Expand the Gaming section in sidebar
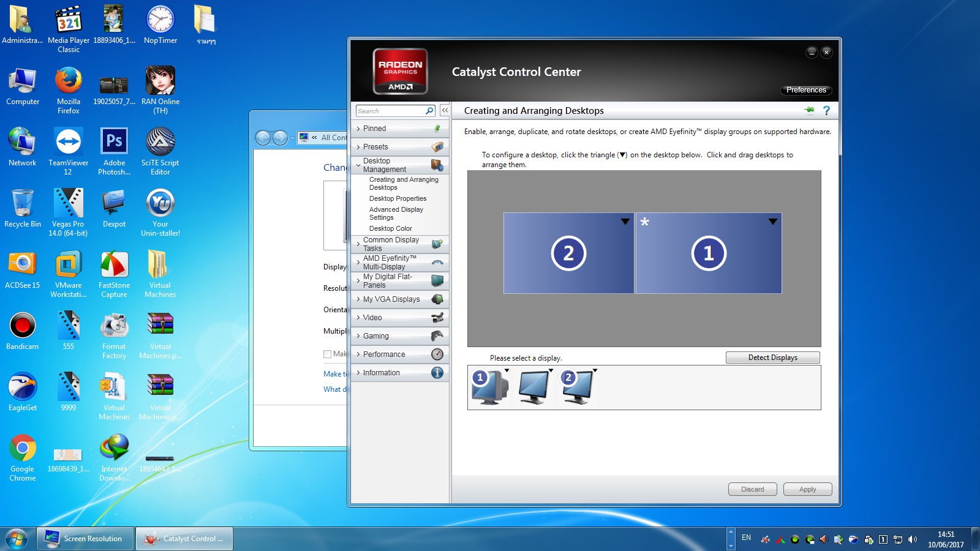Viewport: 980px width, 551px height. [375, 336]
